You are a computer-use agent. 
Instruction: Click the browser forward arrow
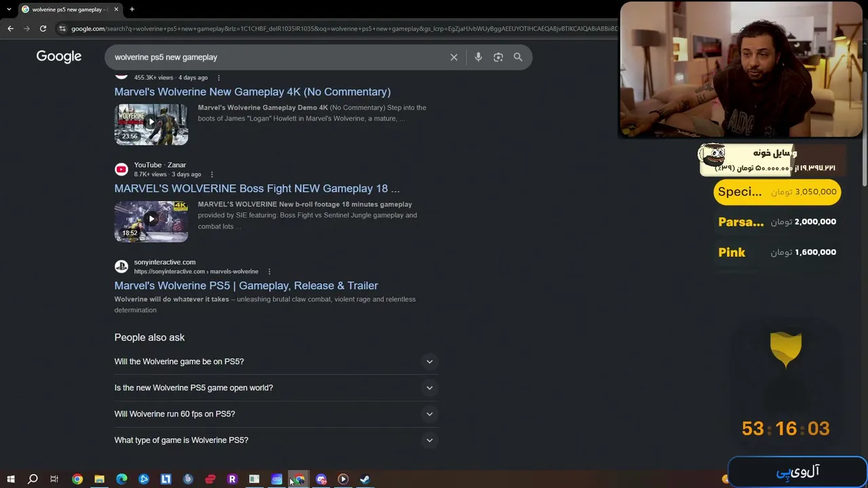click(26, 28)
